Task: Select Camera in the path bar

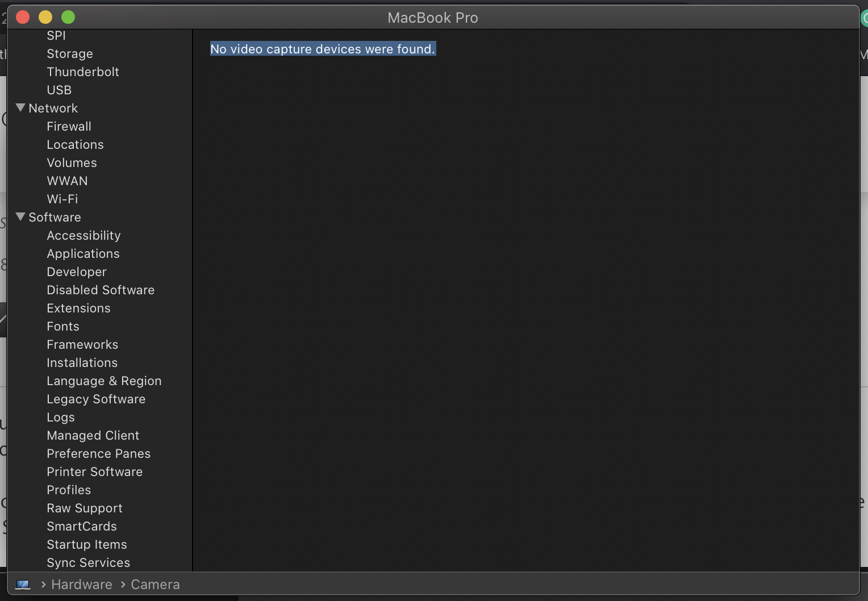Action: click(155, 585)
